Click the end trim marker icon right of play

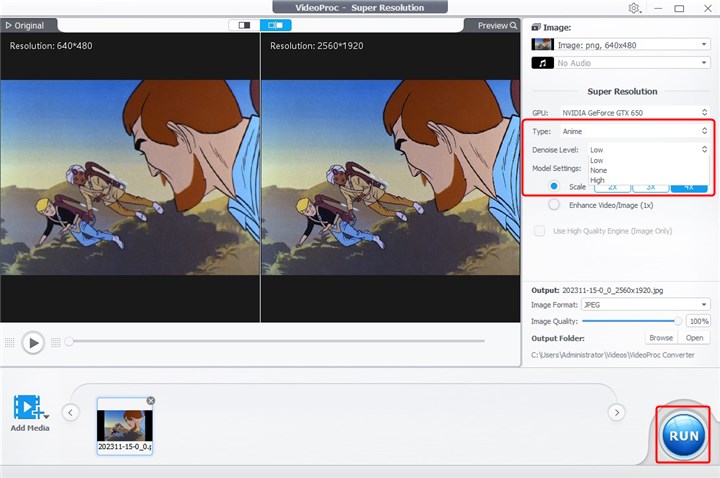pos(56,343)
